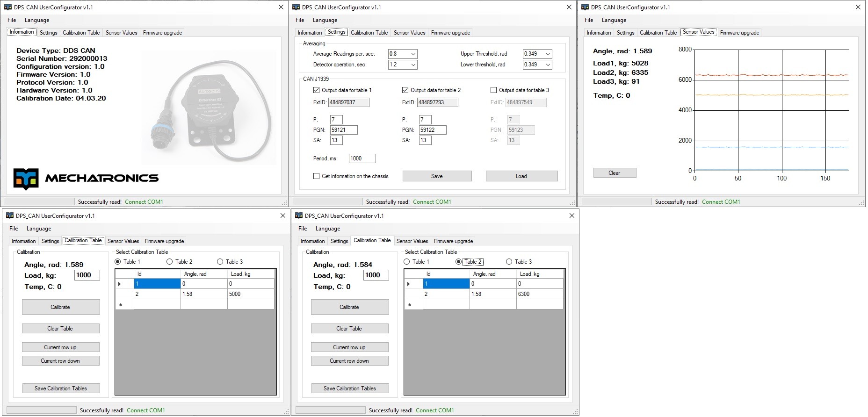Close the window displaying device serial number
This screenshot has height=417, width=868.
(x=281, y=7)
